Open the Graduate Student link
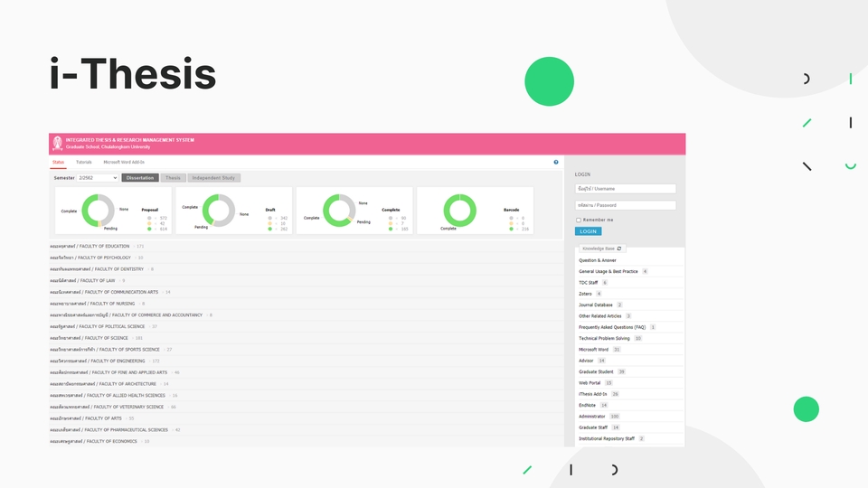 coord(596,371)
